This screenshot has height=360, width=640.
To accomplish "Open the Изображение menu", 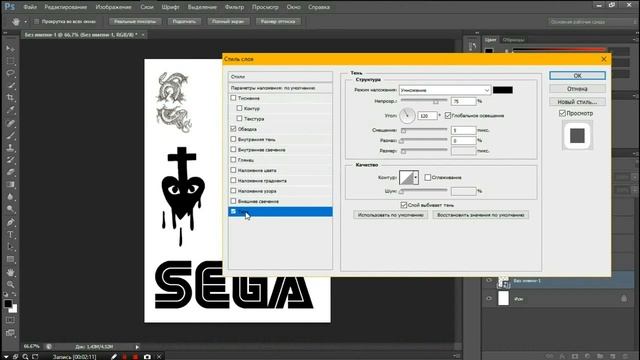I will tap(113, 7).
